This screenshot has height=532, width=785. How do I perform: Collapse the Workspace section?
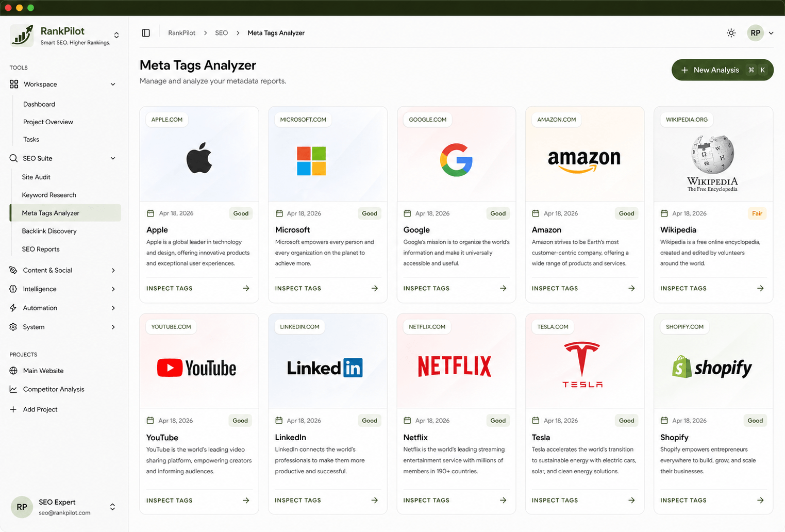pyautogui.click(x=113, y=85)
